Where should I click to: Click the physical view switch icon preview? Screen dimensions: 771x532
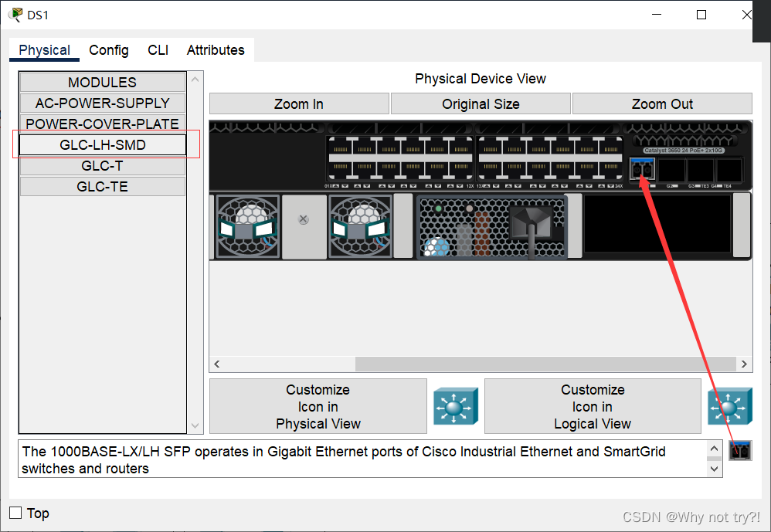456,406
